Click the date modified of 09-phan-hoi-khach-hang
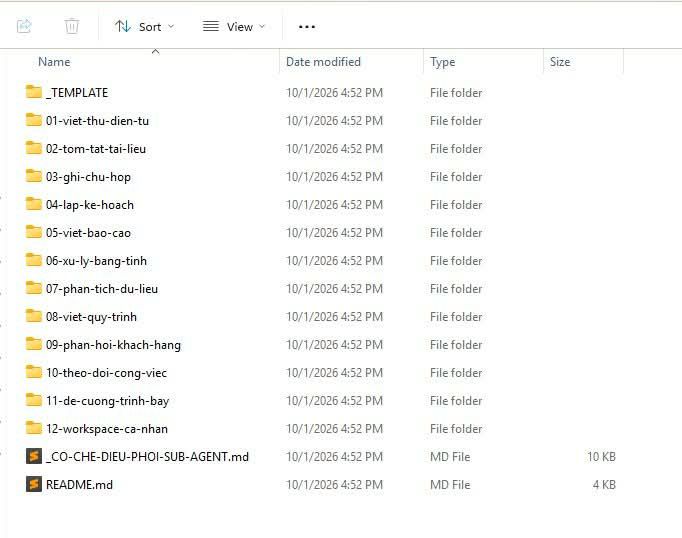The width and height of the screenshot is (682, 538). point(334,345)
